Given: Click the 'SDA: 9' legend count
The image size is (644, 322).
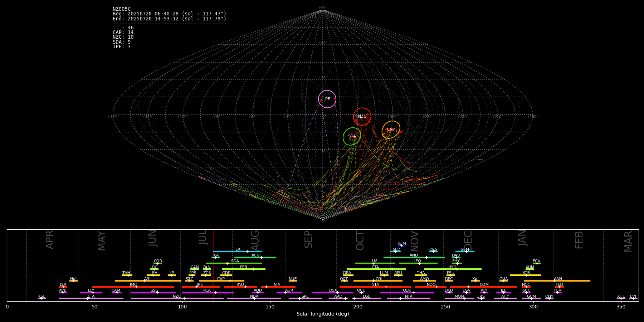Looking at the screenshot, I should pyautogui.click(x=122, y=42).
